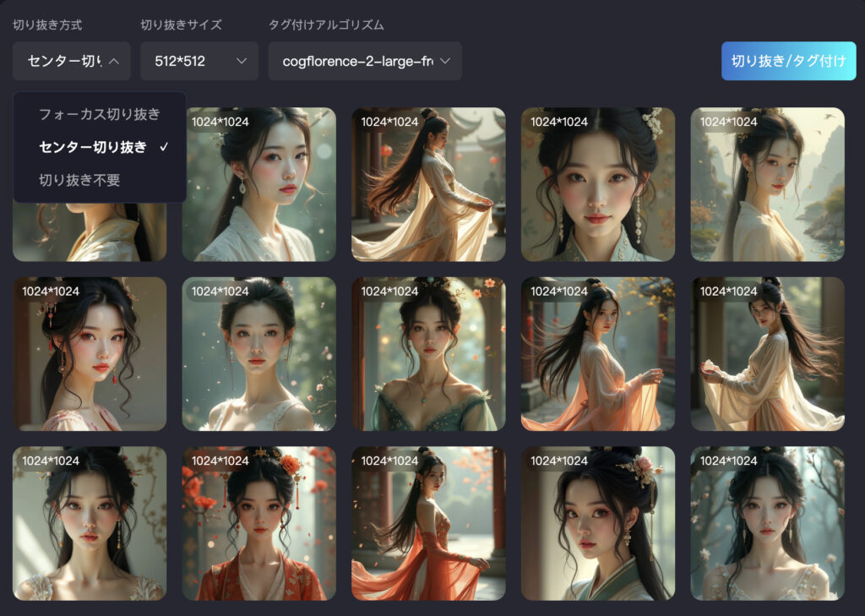Click the middle-row woman with hair bun portrait

(259, 354)
